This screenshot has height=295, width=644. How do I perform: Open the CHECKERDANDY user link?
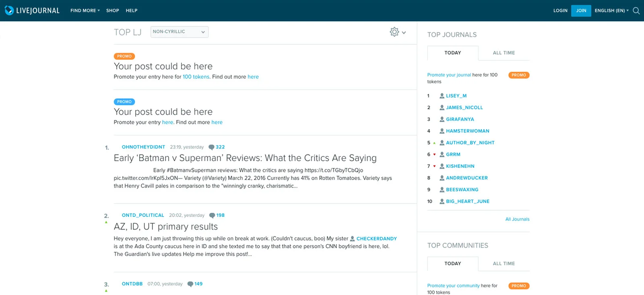(x=377, y=239)
